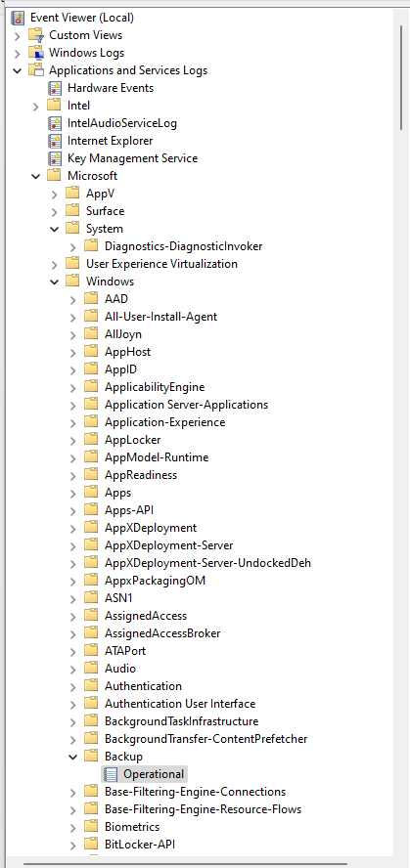410x868 pixels.
Task: Expand the Custom Views node
Action: click(x=18, y=35)
